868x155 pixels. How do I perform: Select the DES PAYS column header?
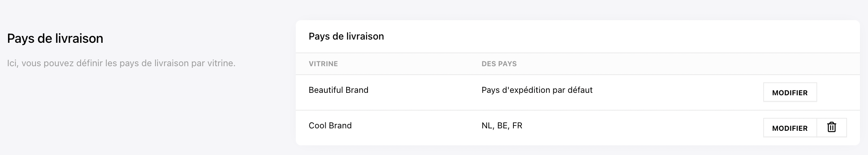(x=499, y=64)
